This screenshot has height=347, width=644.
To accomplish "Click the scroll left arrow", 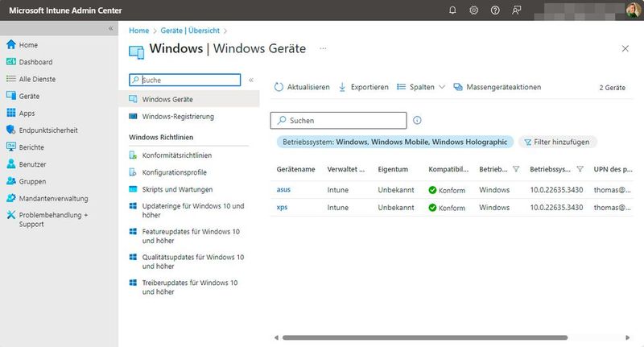I will point(276,337).
